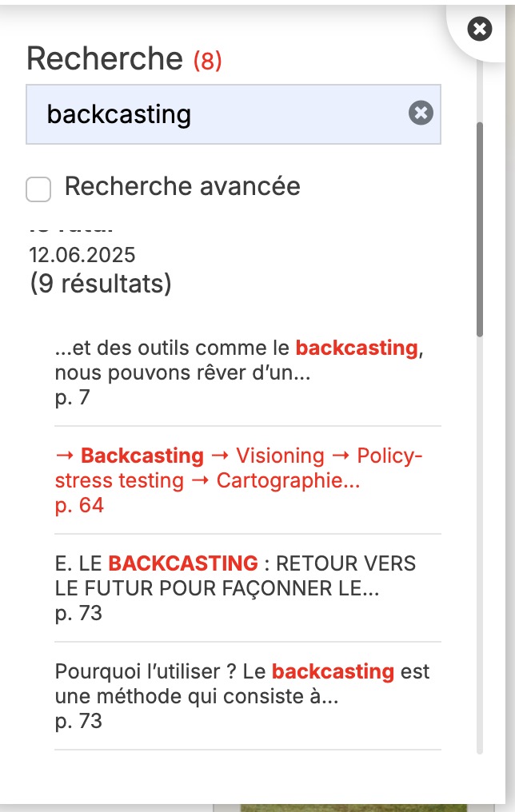Click inside the backcasting search field

pyautogui.click(x=216, y=115)
